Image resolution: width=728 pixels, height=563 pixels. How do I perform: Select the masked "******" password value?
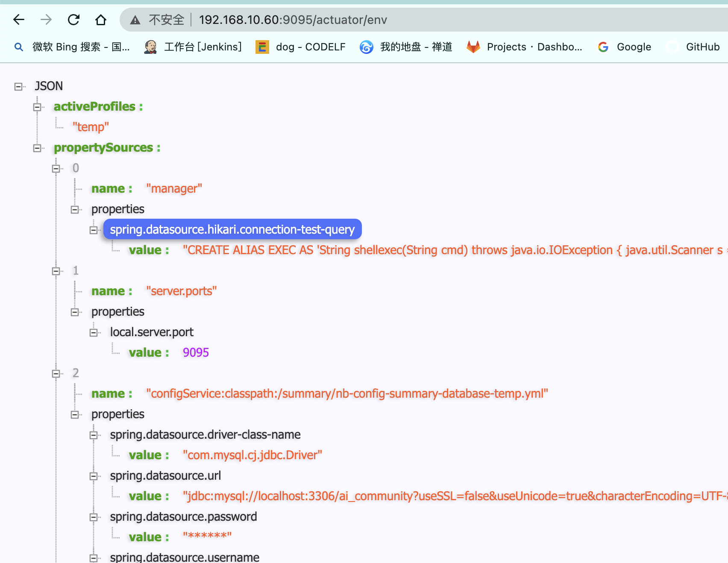(207, 537)
